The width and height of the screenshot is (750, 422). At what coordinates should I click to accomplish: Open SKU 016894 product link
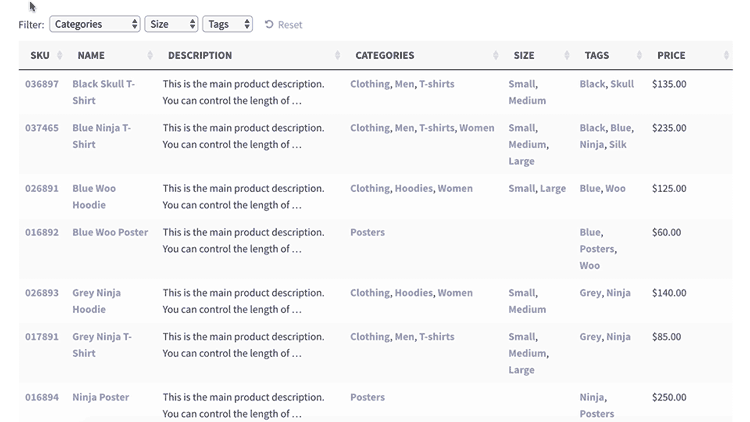tap(42, 397)
